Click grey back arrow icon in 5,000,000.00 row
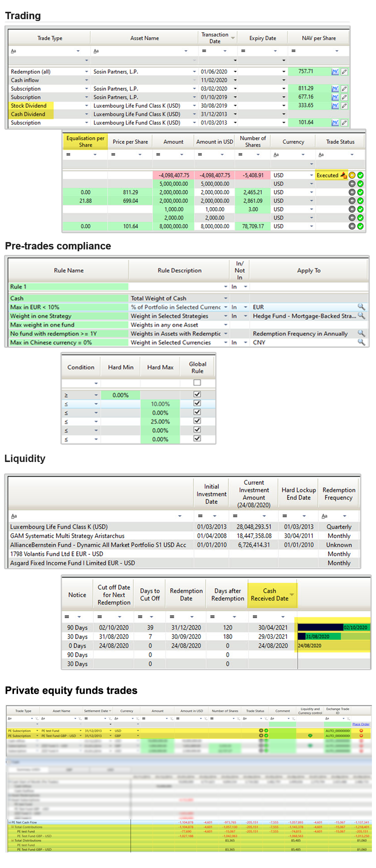376x868 pixels. (x=352, y=184)
